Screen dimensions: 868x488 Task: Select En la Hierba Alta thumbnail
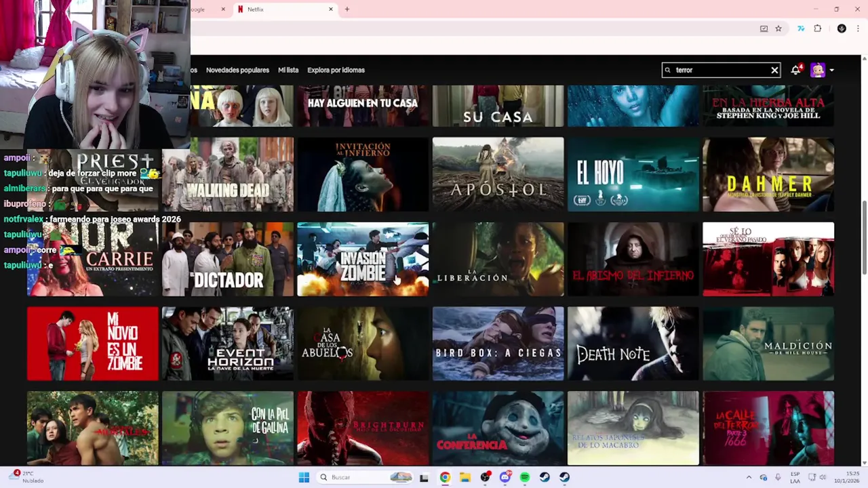(x=768, y=106)
